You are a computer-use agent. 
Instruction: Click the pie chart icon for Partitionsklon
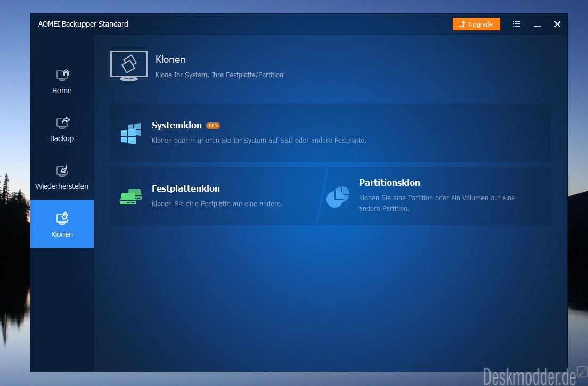pyautogui.click(x=338, y=197)
